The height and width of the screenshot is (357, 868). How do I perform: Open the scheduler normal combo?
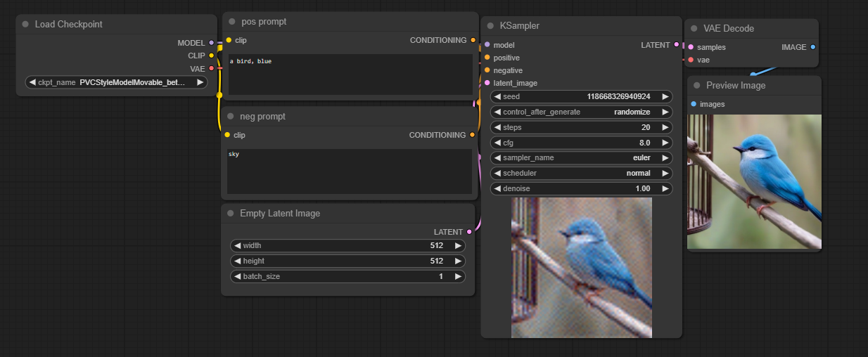point(581,173)
